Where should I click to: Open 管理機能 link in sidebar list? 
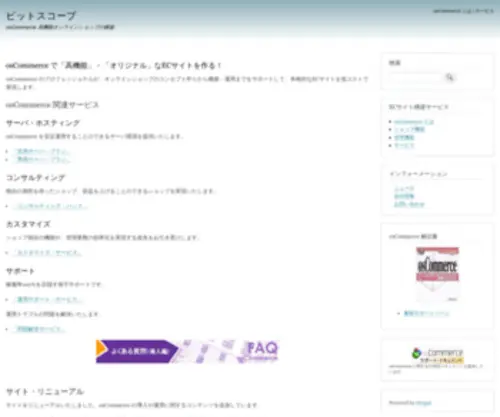tap(404, 137)
